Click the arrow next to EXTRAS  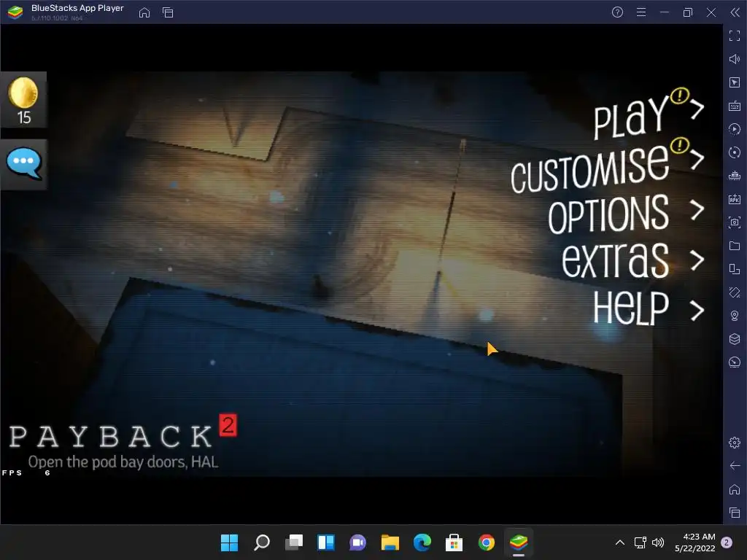tap(697, 260)
